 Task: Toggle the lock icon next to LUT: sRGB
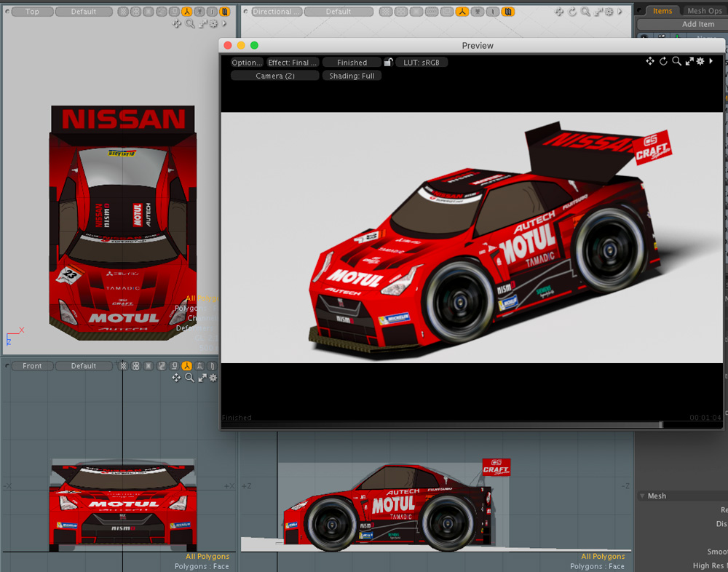389,62
